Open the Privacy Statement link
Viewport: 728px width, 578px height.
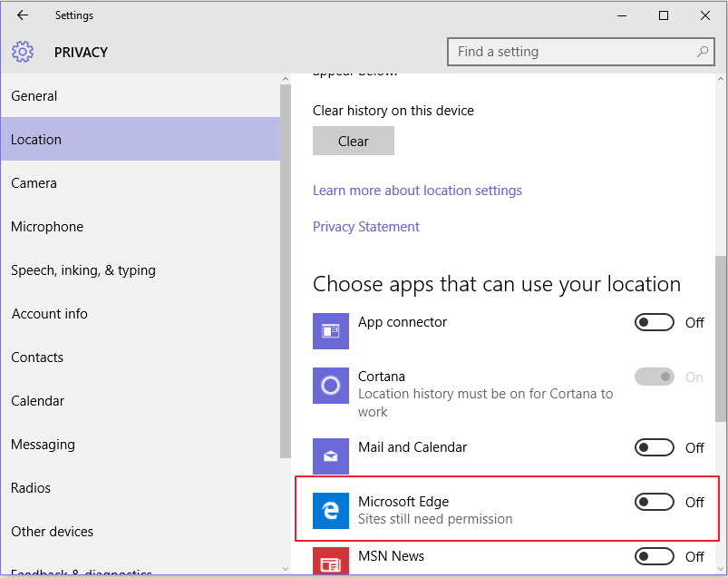(365, 226)
